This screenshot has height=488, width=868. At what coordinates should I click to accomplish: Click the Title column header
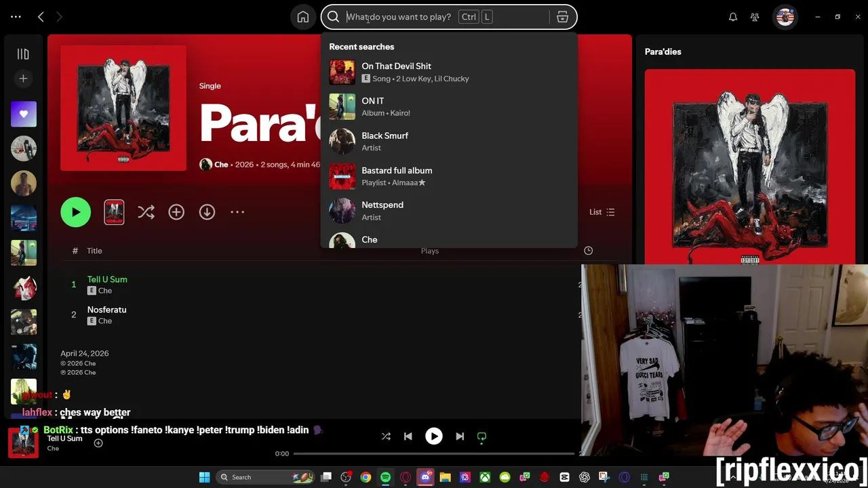[x=94, y=251]
